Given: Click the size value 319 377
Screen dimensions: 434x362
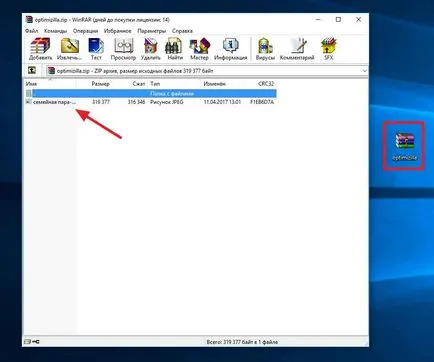Looking at the screenshot, I should coord(101,102).
